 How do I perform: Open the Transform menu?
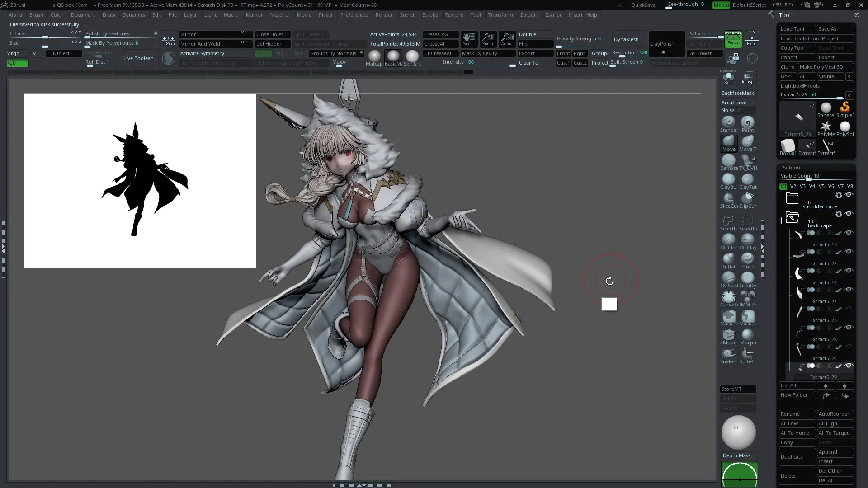500,15
